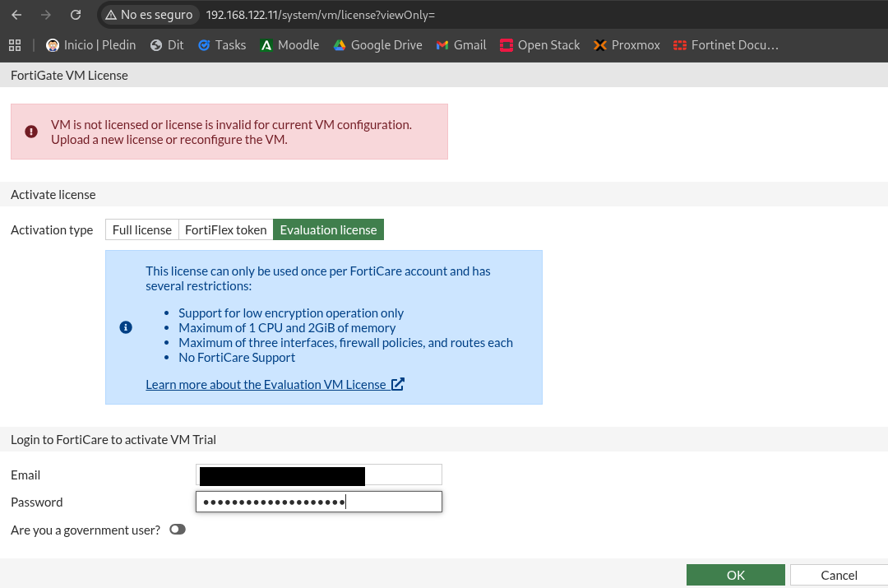
Task: Open Learn more about Evaluation VM License link
Action: coord(275,385)
